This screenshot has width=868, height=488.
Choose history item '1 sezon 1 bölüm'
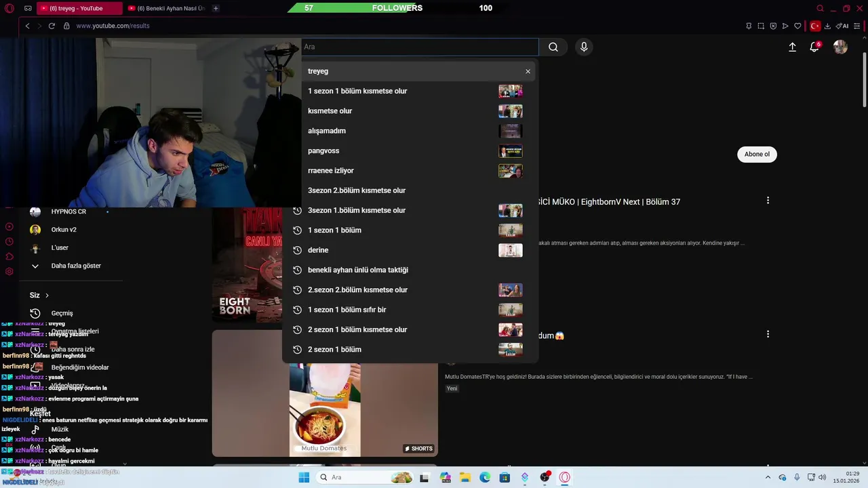pyautogui.click(x=410, y=230)
